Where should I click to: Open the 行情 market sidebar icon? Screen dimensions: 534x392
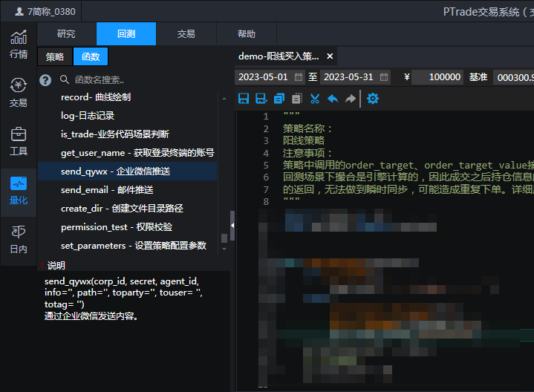(19, 44)
